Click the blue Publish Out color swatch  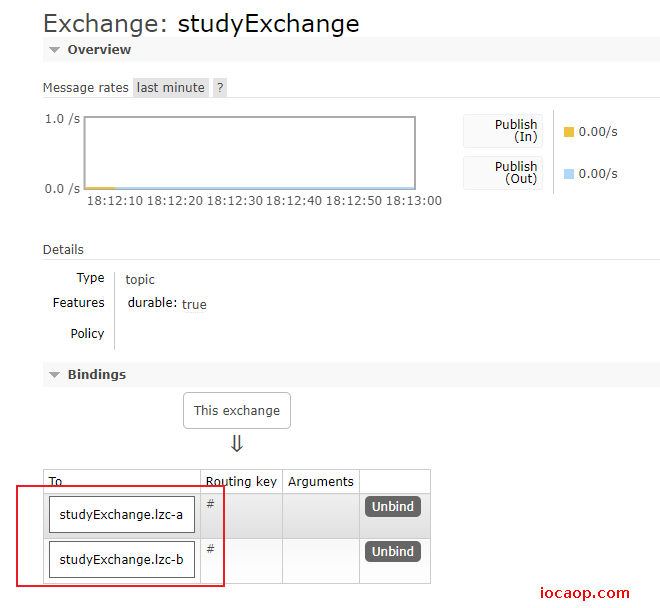pos(569,173)
